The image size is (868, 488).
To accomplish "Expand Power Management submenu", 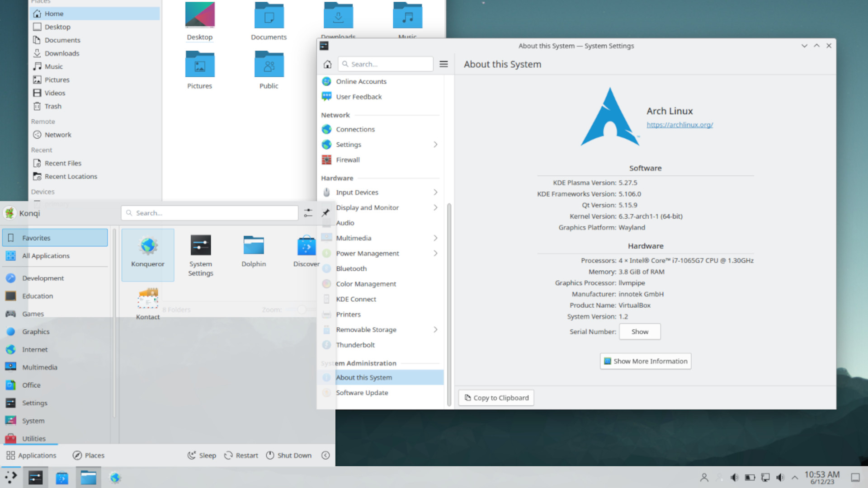I will tap(435, 253).
